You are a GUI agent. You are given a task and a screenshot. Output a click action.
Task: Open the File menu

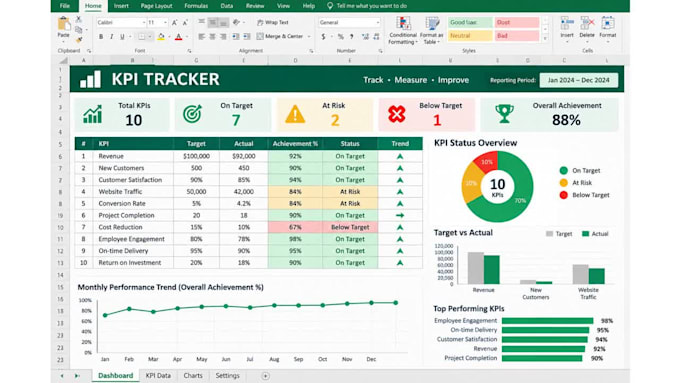click(65, 6)
